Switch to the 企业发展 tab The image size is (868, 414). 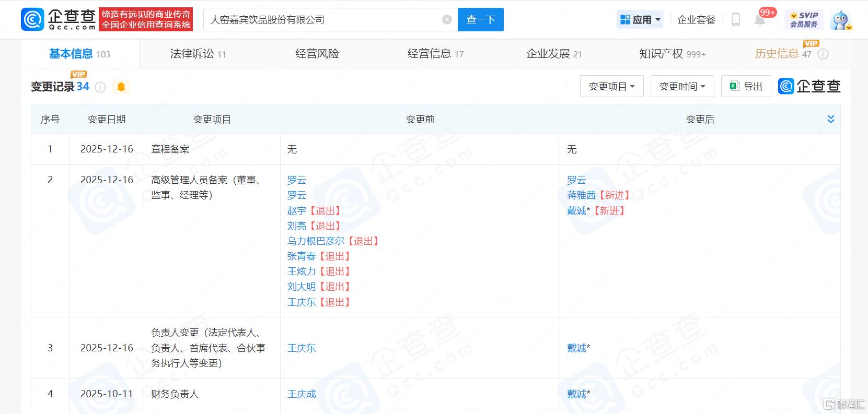click(554, 54)
